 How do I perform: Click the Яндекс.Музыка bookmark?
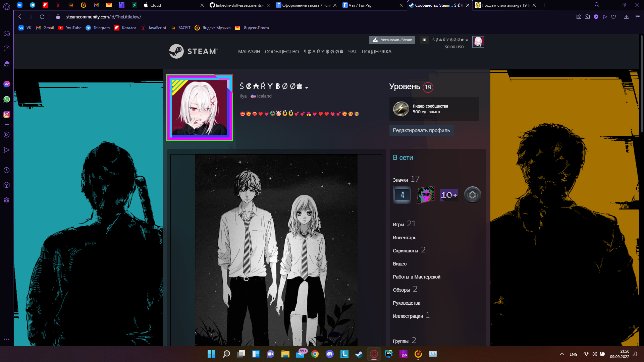tap(213, 28)
